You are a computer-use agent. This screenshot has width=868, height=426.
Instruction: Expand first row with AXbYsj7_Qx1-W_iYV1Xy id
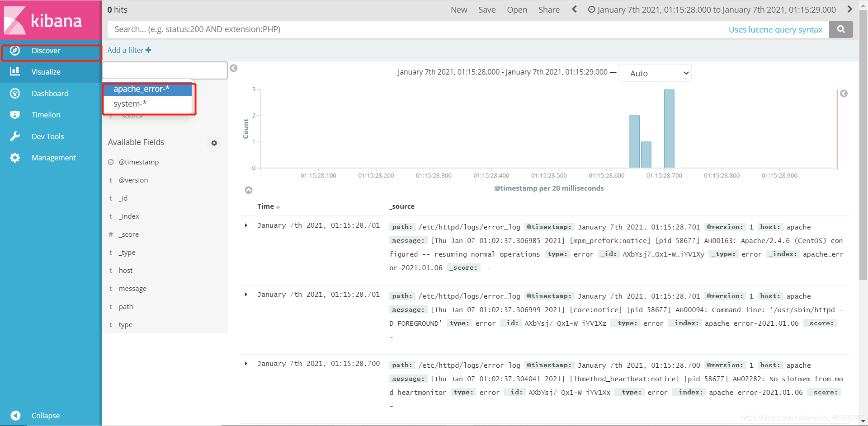pos(246,225)
